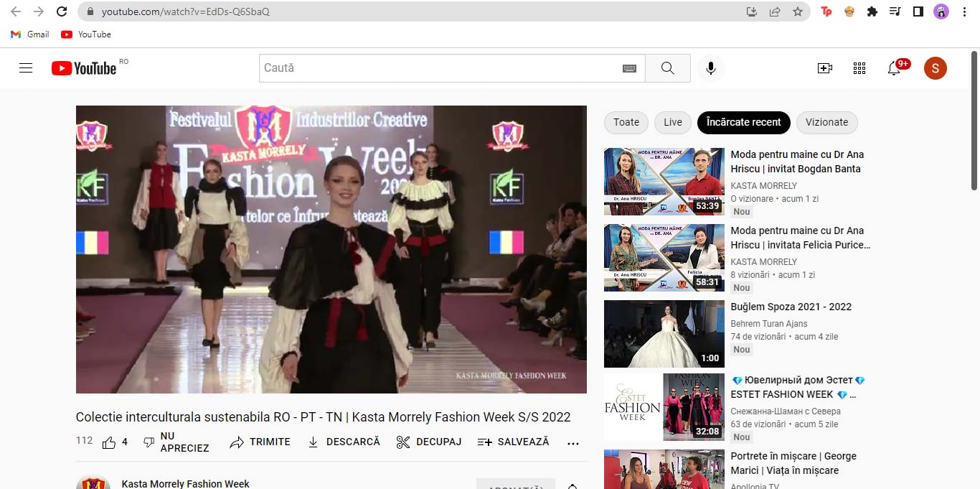Open the ESTET FASHION WEEK title
Viewport: 980px width, 489px height.
798,387
